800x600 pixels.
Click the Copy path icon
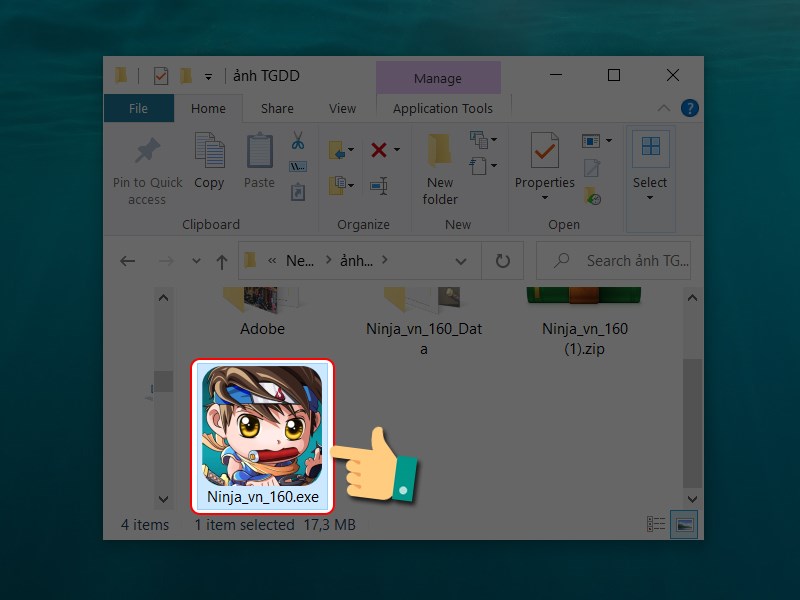298,166
